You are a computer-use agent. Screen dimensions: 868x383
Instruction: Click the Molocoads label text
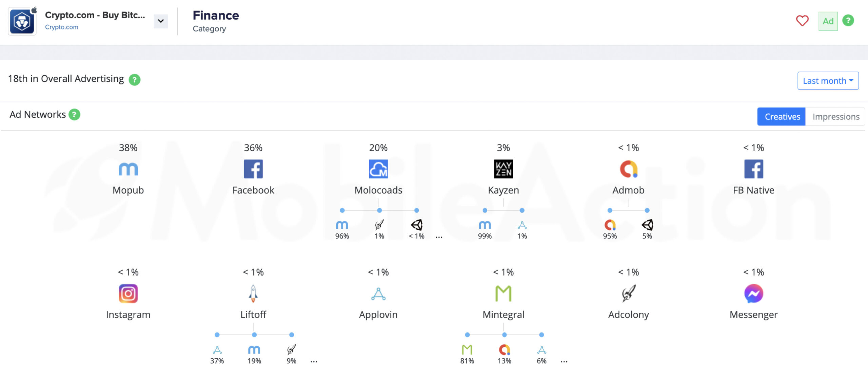[378, 190]
